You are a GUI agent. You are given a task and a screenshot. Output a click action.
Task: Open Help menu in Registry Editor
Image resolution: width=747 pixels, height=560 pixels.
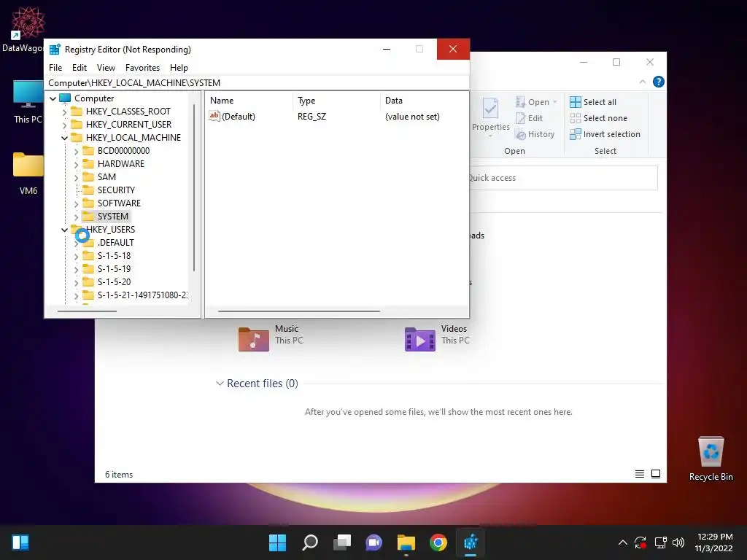coord(179,68)
